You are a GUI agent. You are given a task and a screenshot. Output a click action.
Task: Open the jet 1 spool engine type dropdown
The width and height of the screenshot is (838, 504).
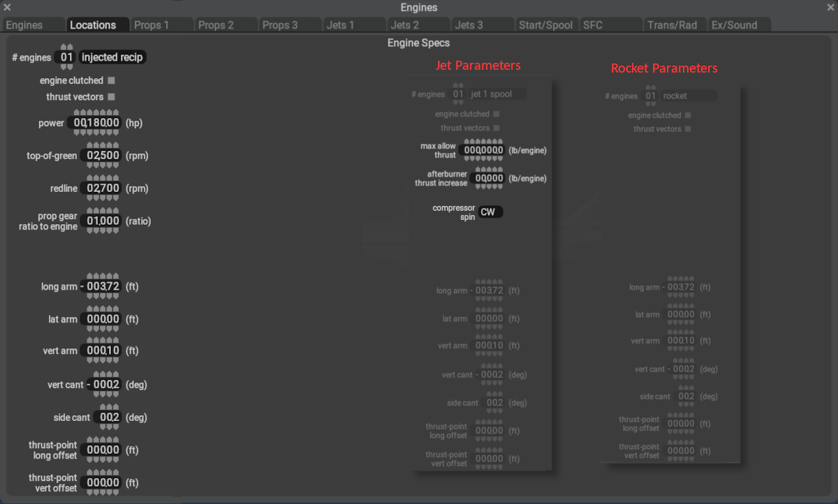tap(497, 94)
